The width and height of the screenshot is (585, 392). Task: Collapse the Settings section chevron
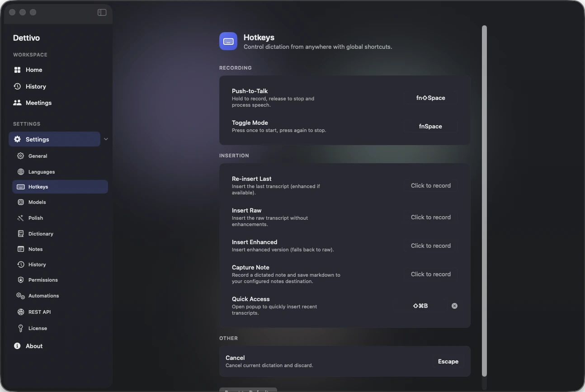(106, 139)
